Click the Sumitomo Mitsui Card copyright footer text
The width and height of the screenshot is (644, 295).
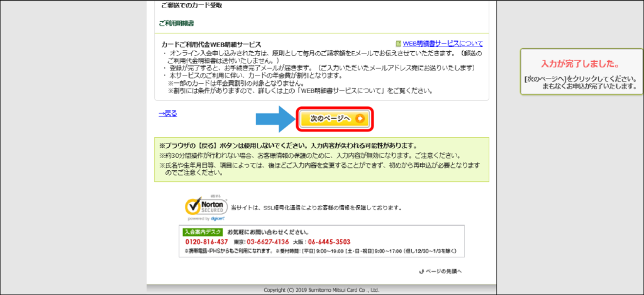tap(321, 290)
